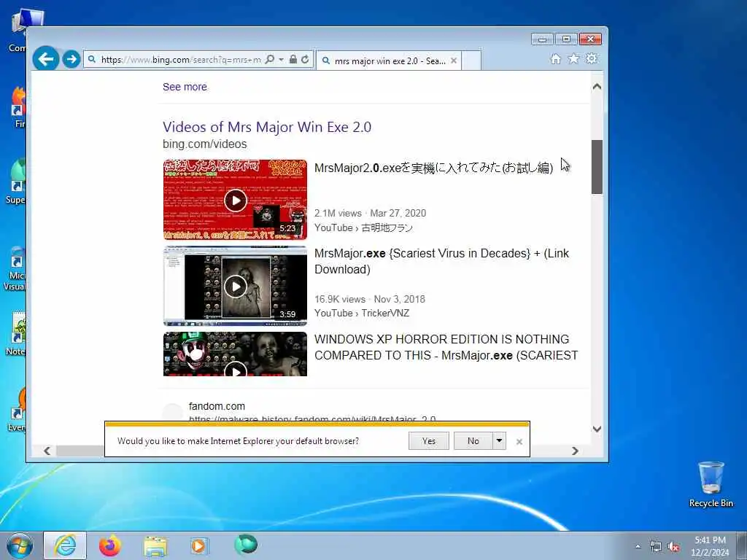The image size is (747, 560).
Task: Click the vertical scrollbar thumb
Action: 597,167
